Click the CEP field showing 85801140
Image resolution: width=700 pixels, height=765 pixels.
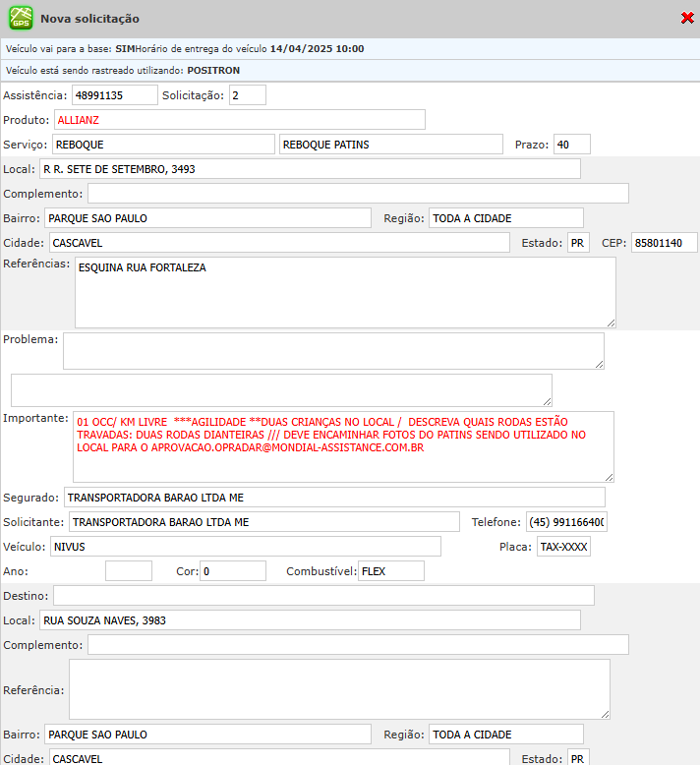664,243
